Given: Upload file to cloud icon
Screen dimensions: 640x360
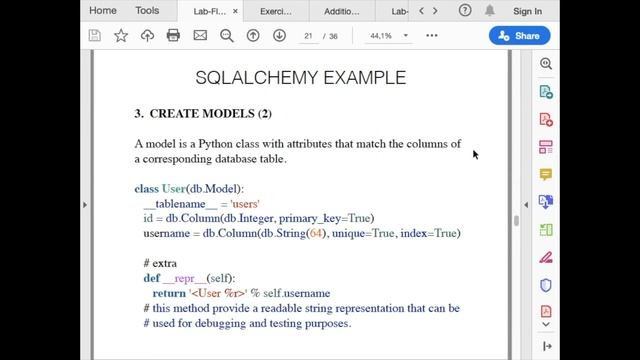Looking at the screenshot, I should (x=147, y=36).
